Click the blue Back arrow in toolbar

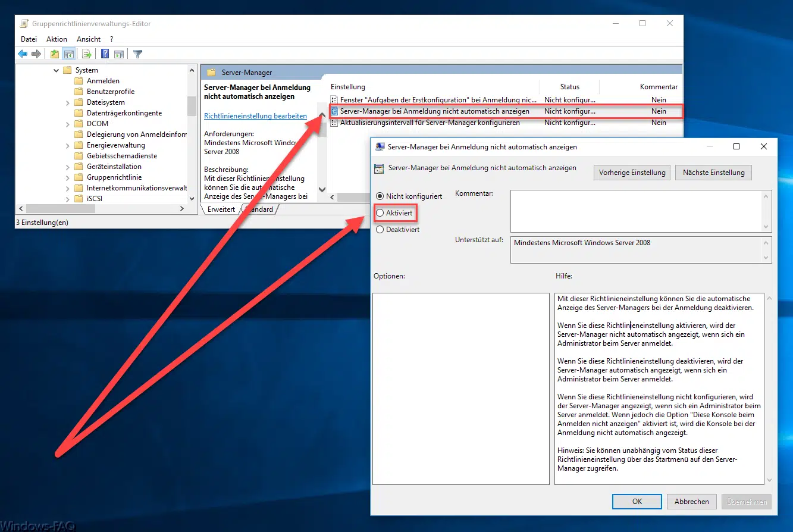point(23,54)
